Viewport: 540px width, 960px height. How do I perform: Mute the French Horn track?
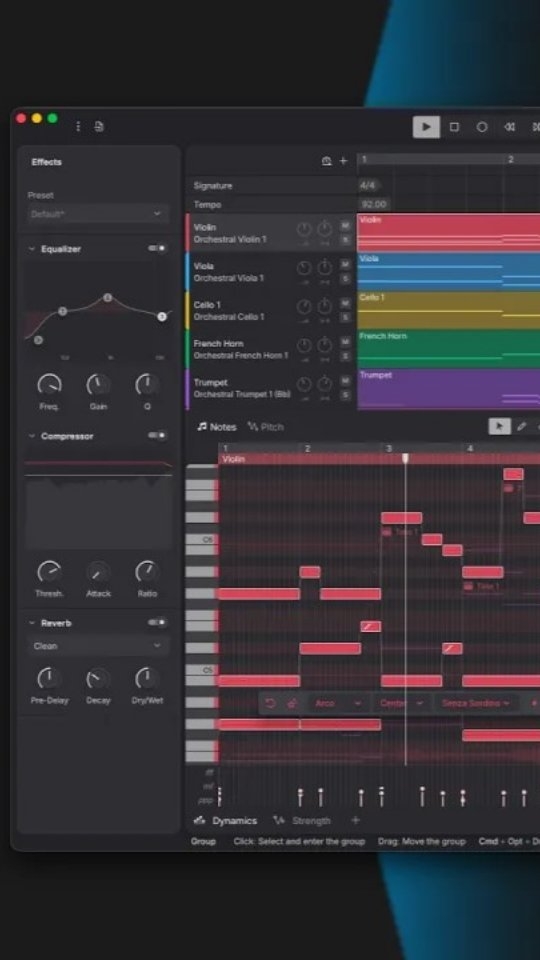[345, 342]
